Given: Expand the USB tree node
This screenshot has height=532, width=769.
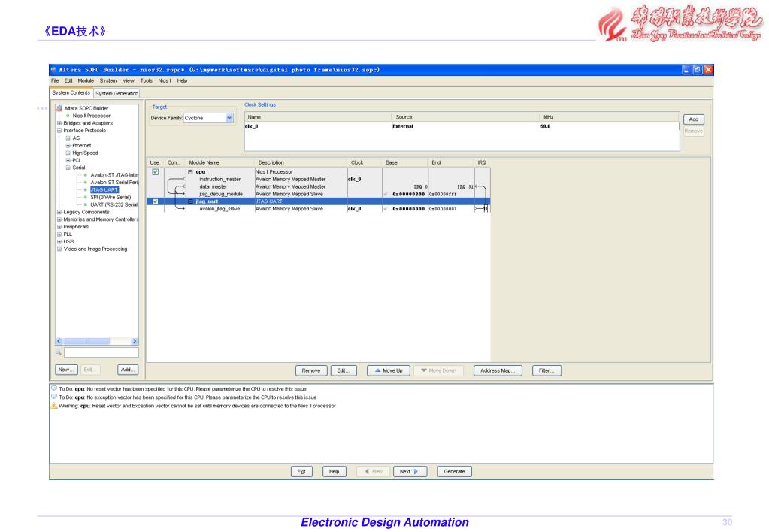Looking at the screenshot, I should coord(59,242).
